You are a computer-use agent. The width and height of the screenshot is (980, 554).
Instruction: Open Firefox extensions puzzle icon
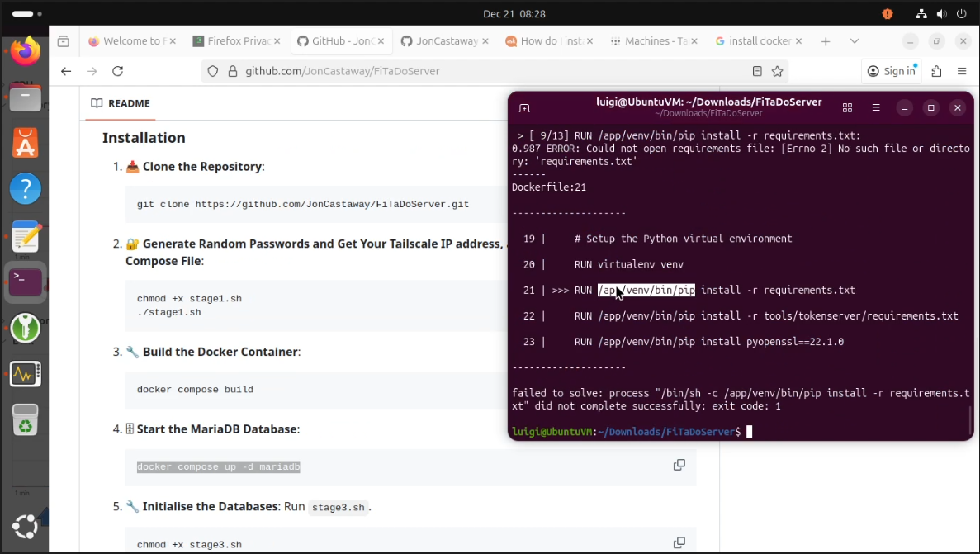[936, 71]
